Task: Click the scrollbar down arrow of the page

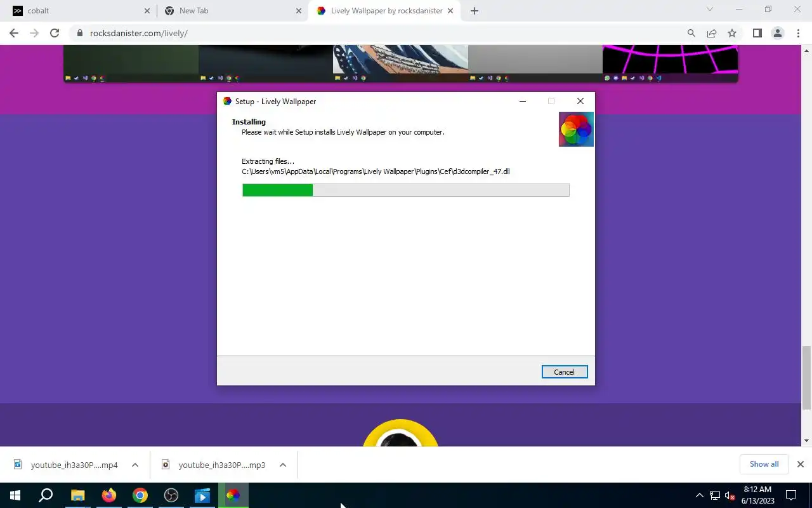Action: pyautogui.click(x=807, y=441)
